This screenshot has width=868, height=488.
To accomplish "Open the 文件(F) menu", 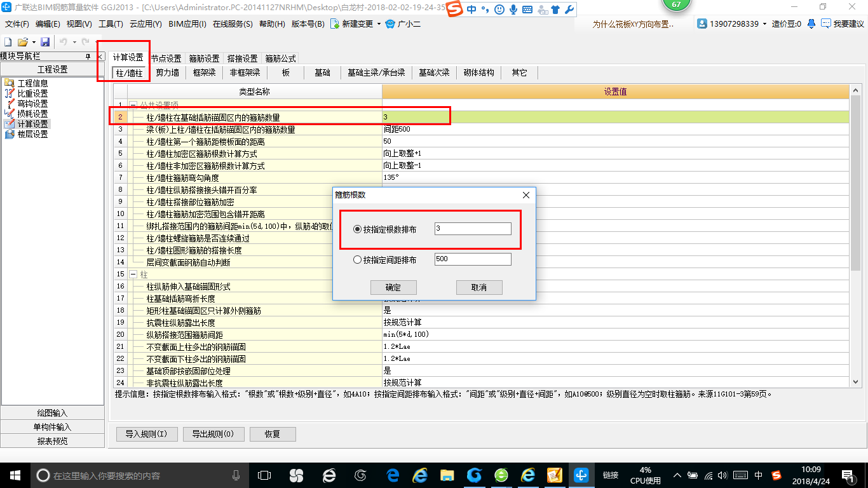I will coord(17,24).
